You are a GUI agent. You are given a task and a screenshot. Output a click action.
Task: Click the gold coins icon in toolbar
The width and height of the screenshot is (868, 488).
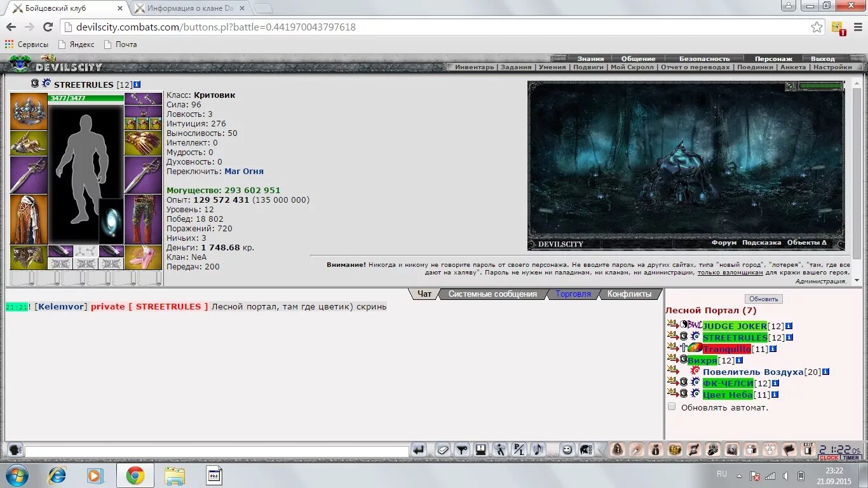click(x=674, y=450)
